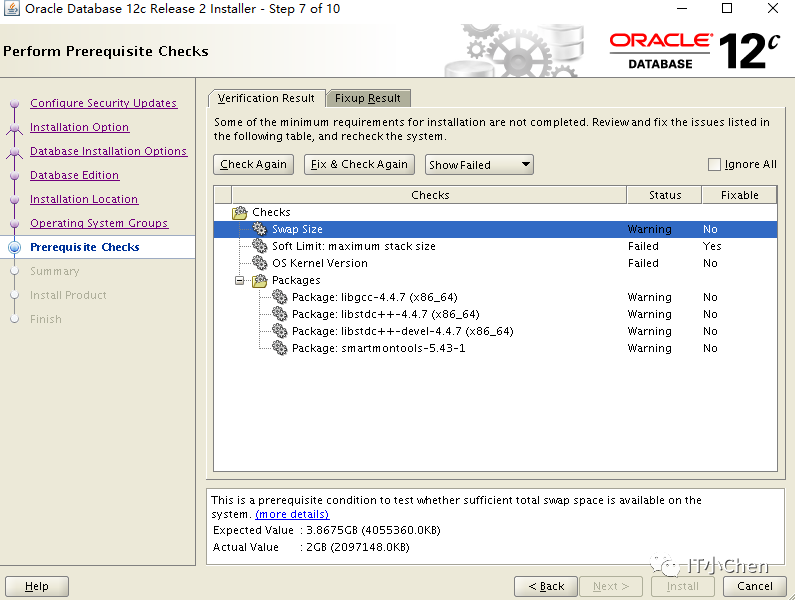
Task: Click the Checks column header
Action: pos(429,195)
